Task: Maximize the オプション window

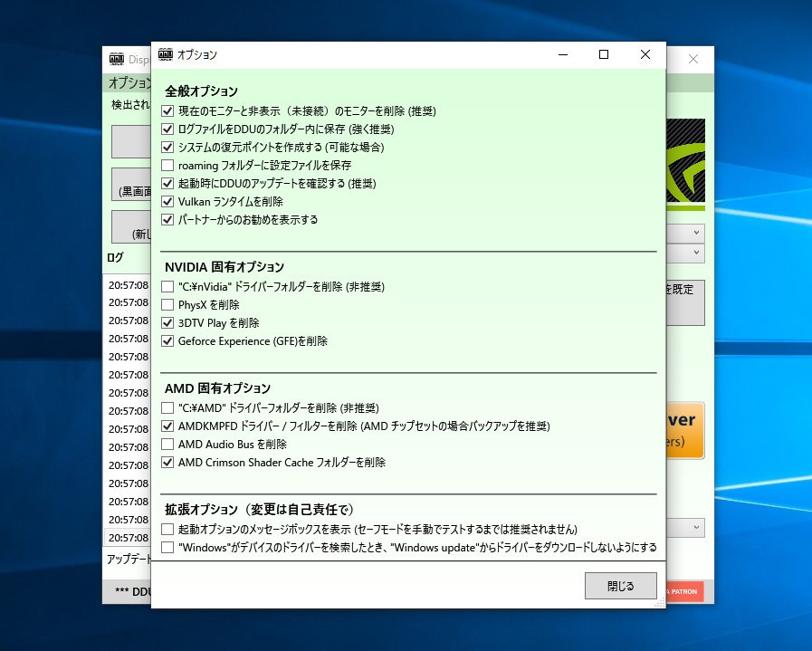Action: click(604, 54)
